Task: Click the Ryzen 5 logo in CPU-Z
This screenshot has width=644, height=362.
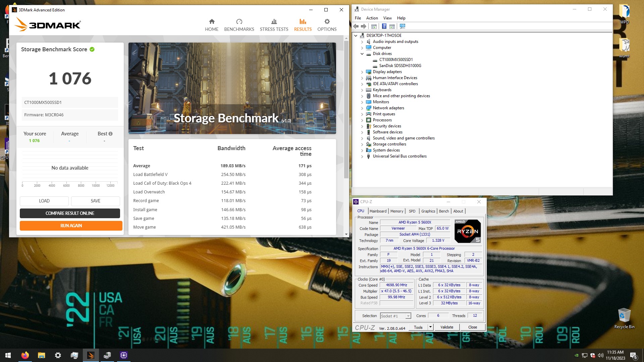Action: [x=468, y=231]
